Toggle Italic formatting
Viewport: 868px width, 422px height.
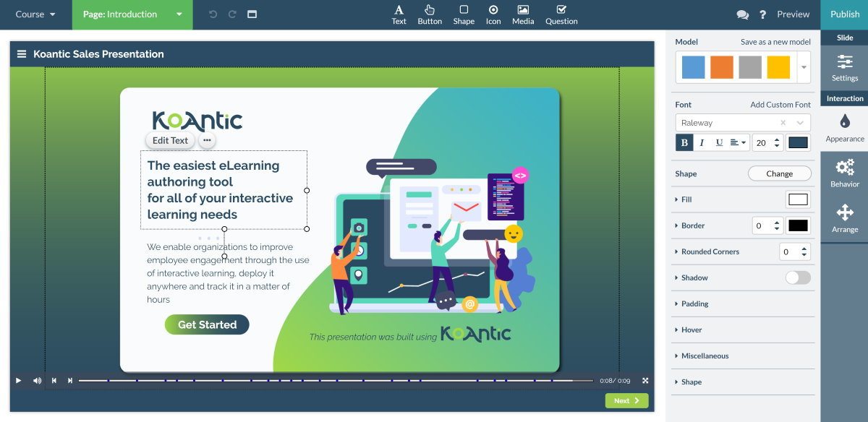click(x=702, y=142)
